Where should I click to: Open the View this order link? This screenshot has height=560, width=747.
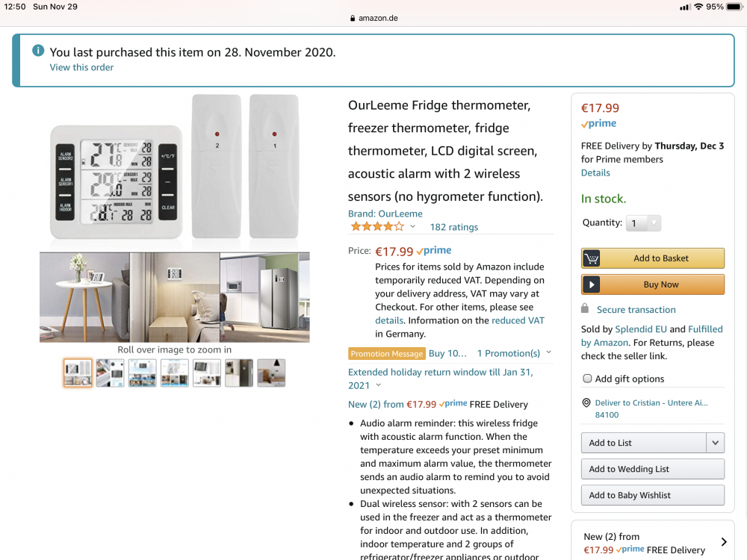click(x=81, y=67)
